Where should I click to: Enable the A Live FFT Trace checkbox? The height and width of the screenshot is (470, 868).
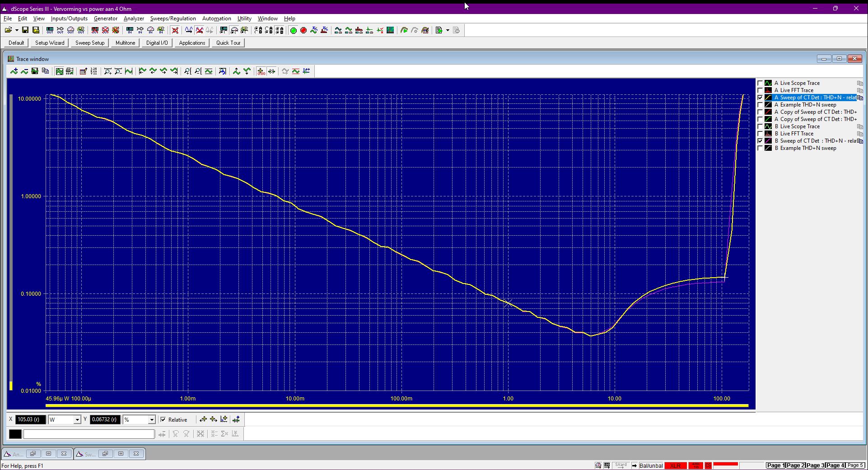pyautogui.click(x=760, y=90)
